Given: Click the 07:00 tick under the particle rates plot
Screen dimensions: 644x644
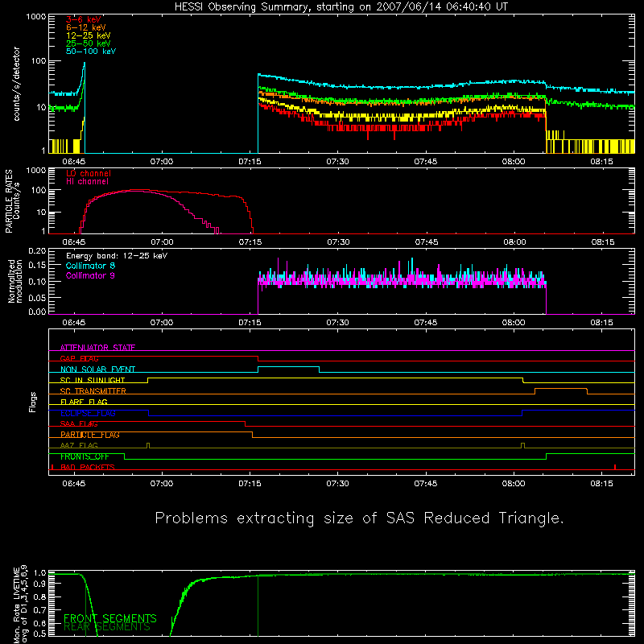Looking at the screenshot, I should tap(162, 242).
